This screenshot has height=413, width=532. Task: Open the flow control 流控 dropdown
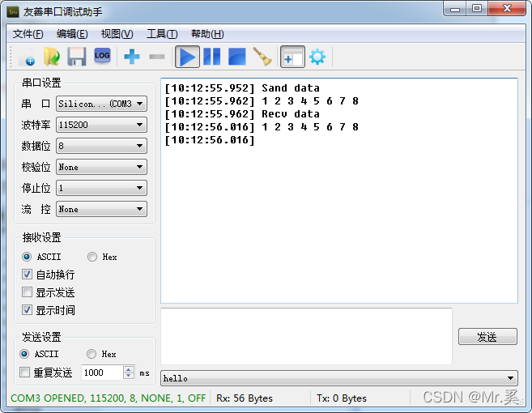click(x=101, y=209)
